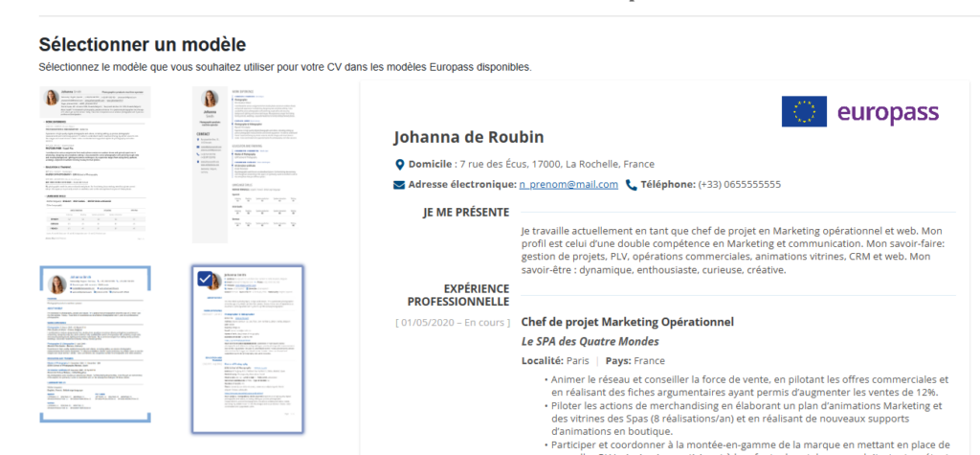Click the Chef de projet Marketing Opérationnel title
The image size is (980, 455).
coord(627,322)
